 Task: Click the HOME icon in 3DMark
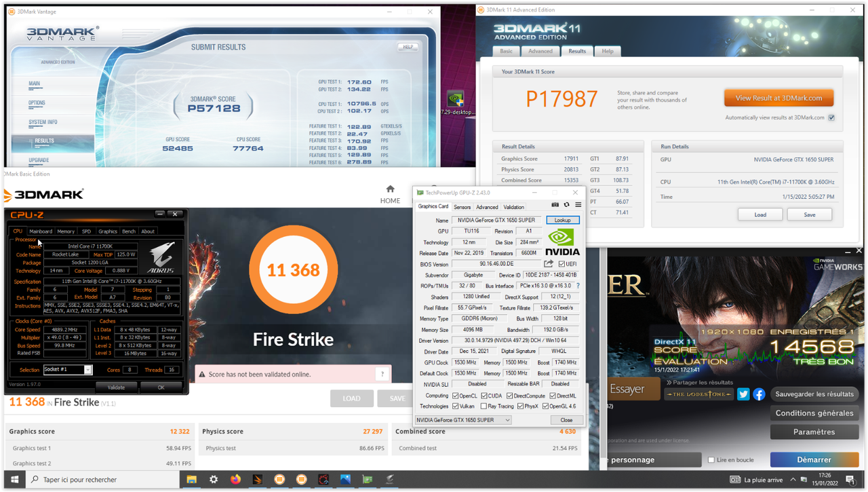(390, 189)
